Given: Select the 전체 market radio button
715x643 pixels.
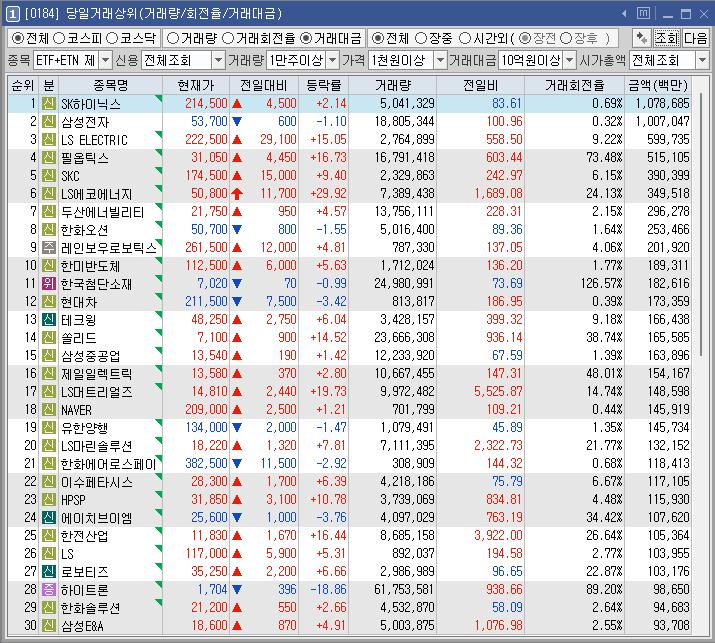Looking at the screenshot, I should (x=17, y=38).
